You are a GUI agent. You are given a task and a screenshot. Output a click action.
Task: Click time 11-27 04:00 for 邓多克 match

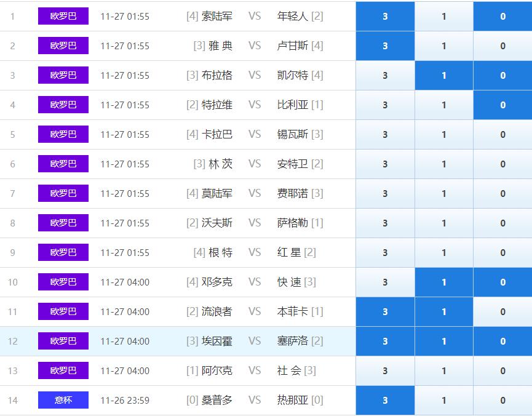click(125, 282)
